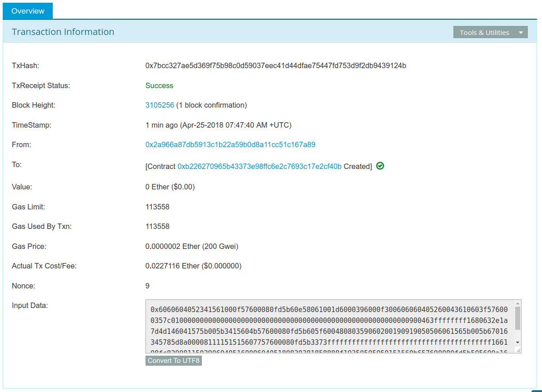Image resolution: width=542 pixels, height=392 pixels.
Task: Click the green verified checkmark icon
Action: (380, 166)
